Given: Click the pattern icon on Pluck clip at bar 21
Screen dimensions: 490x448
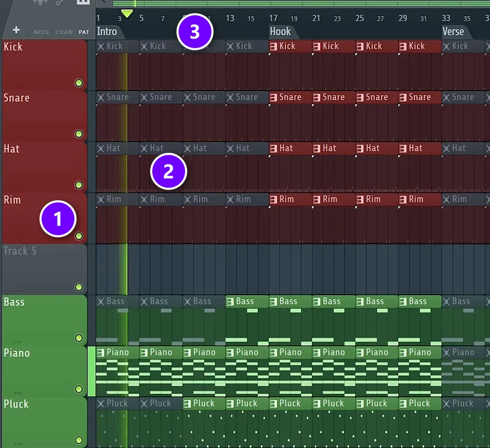Looking at the screenshot, I should 317,404.
